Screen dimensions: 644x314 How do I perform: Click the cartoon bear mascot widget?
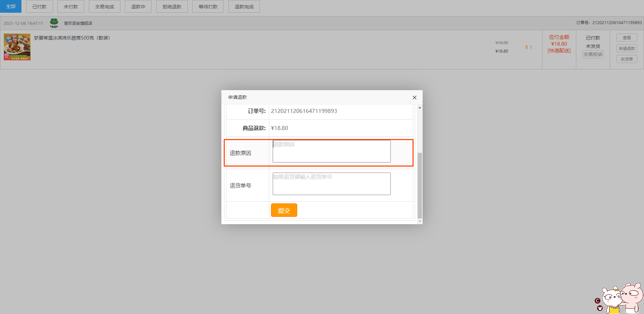coord(623,298)
